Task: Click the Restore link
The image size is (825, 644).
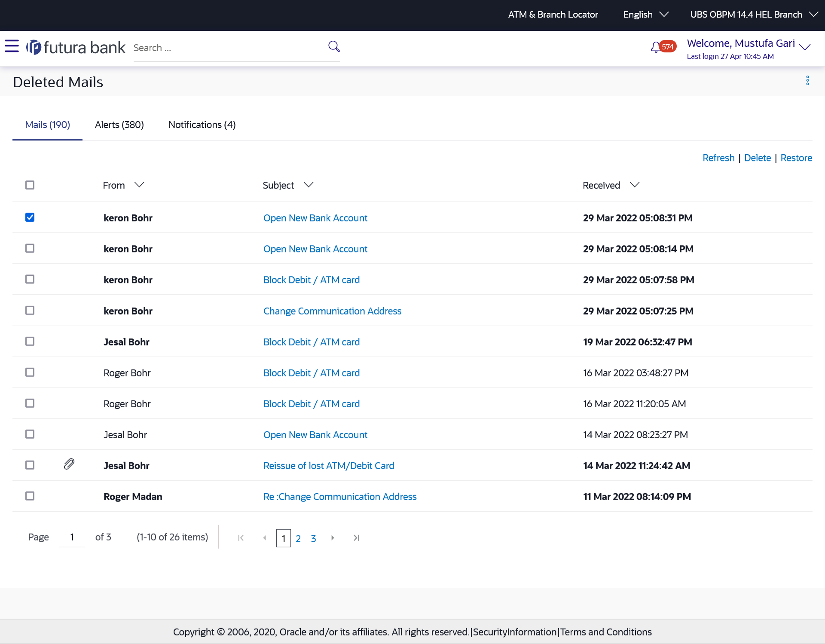Action: [x=796, y=158]
